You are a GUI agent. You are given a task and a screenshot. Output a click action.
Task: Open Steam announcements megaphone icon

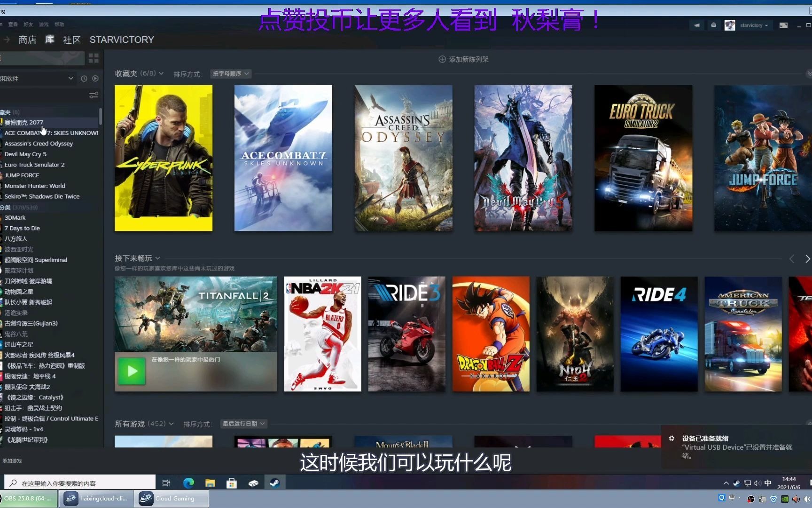coord(697,25)
